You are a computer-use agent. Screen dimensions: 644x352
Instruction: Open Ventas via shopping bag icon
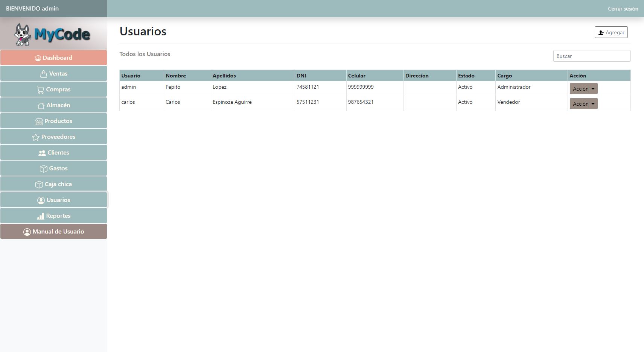click(44, 74)
